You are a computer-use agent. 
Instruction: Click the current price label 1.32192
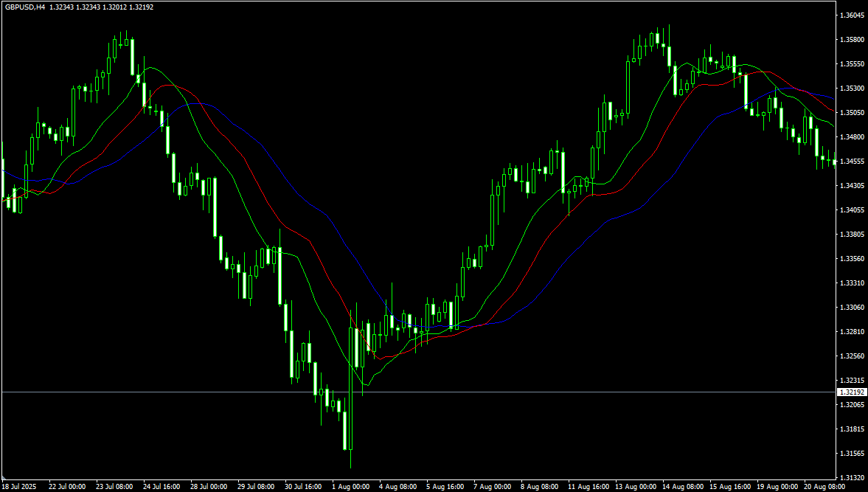(852, 392)
